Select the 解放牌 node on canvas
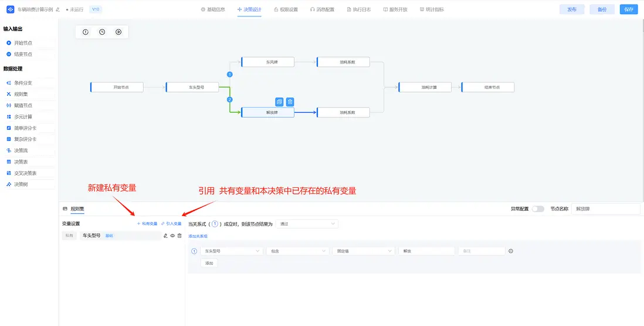The width and height of the screenshot is (644, 326). 268,112
